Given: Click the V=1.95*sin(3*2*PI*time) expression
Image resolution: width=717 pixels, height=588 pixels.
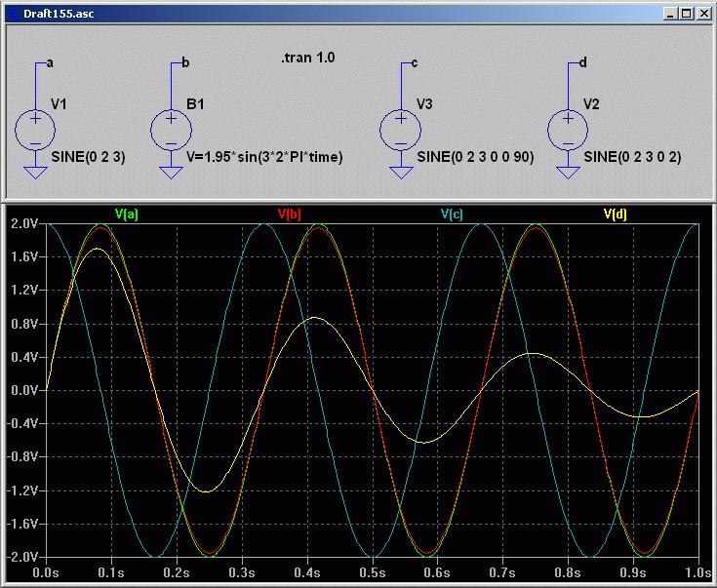Looking at the screenshot, I should 264,157.
